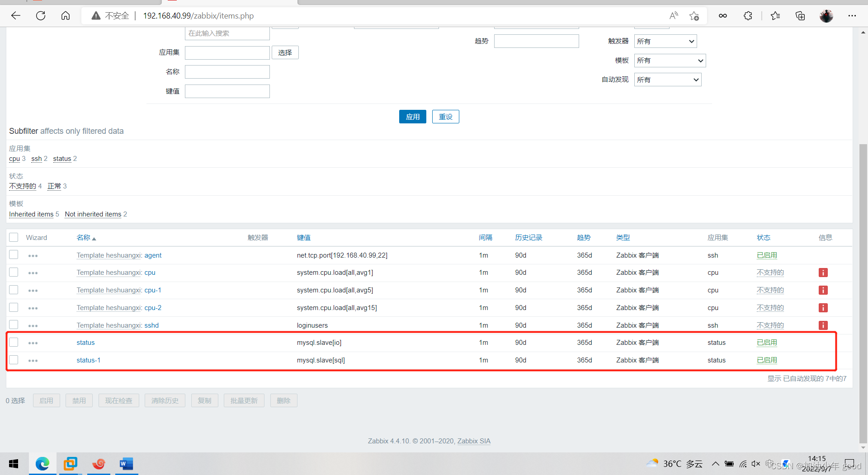Click the not-secure warning icon
The height and width of the screenshot is (475, 868).
(96, 16)
